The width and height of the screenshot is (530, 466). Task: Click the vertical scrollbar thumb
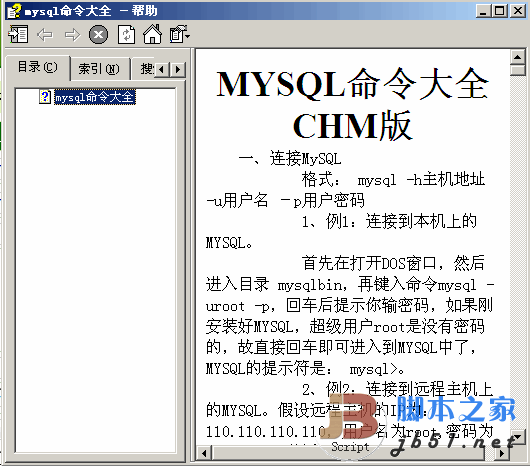tap(517, 70)
